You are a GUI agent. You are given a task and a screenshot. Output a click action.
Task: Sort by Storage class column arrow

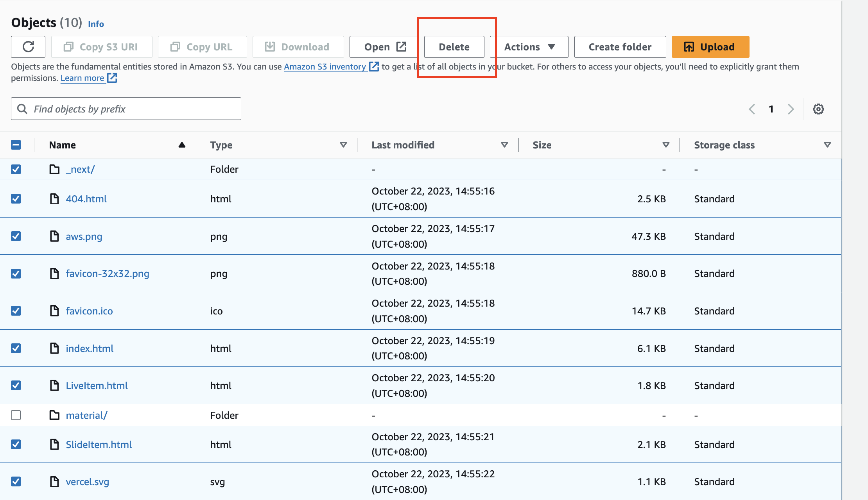(x=827, y=145)
